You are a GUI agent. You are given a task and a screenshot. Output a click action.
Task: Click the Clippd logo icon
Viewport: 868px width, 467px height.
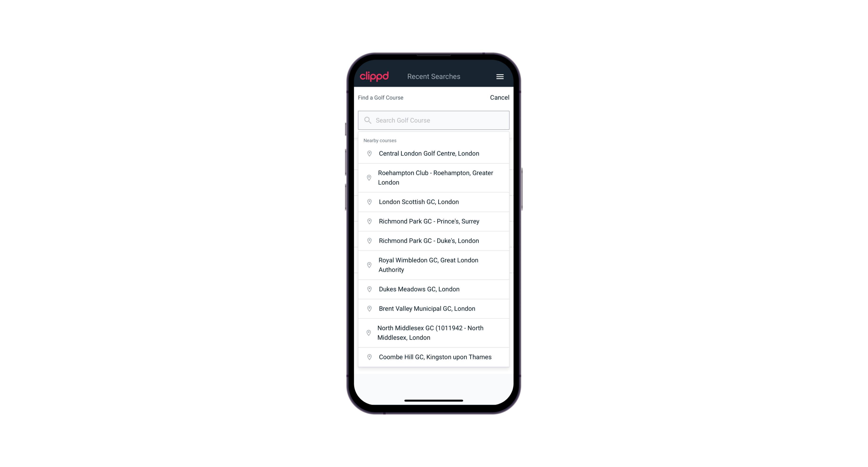pyautogui.click(x=374, y=76)
